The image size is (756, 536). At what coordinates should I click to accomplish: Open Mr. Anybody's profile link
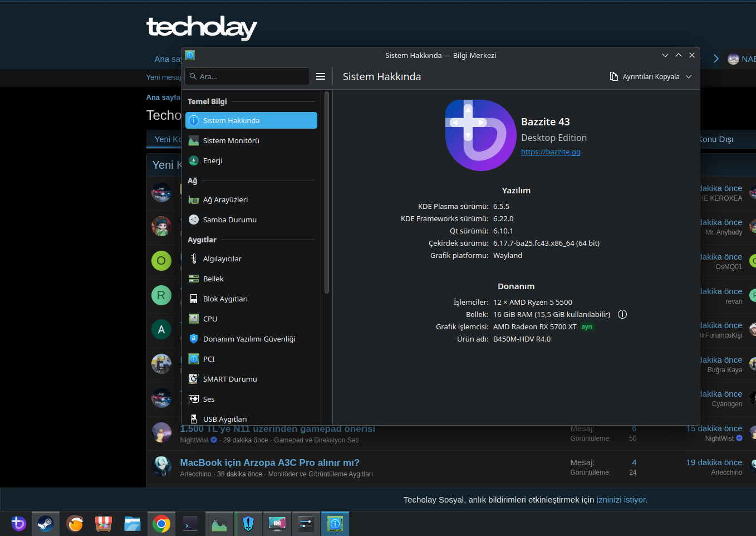(x=724, y=232)
